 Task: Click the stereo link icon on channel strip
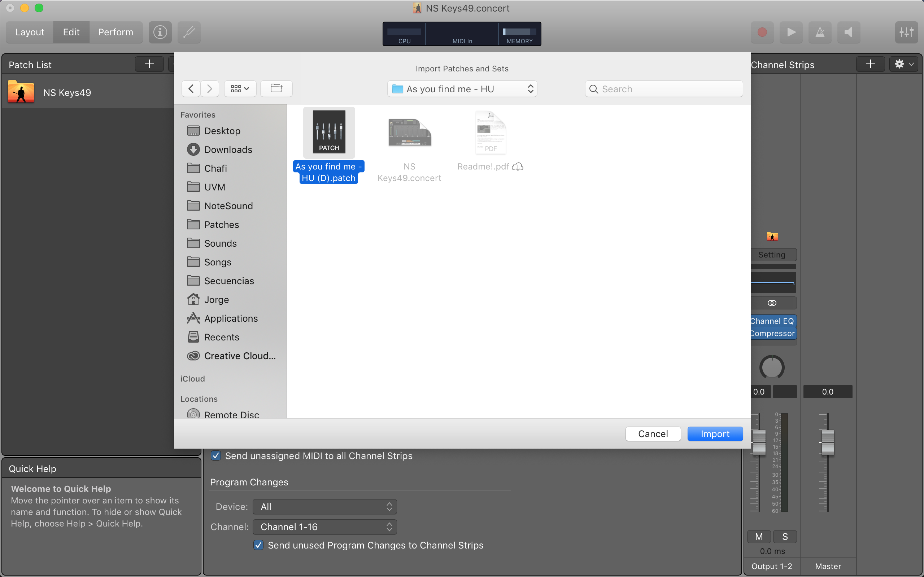pos(772,303)
